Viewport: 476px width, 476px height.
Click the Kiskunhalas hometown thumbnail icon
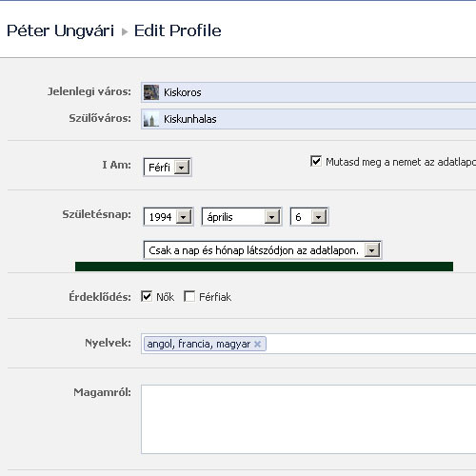pos(151,119)
